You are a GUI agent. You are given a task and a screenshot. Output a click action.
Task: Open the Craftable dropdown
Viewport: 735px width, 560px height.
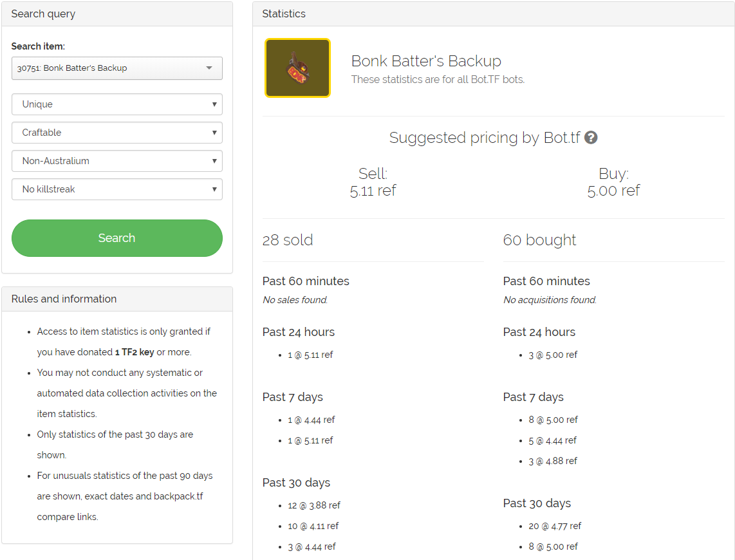point(117,133)
